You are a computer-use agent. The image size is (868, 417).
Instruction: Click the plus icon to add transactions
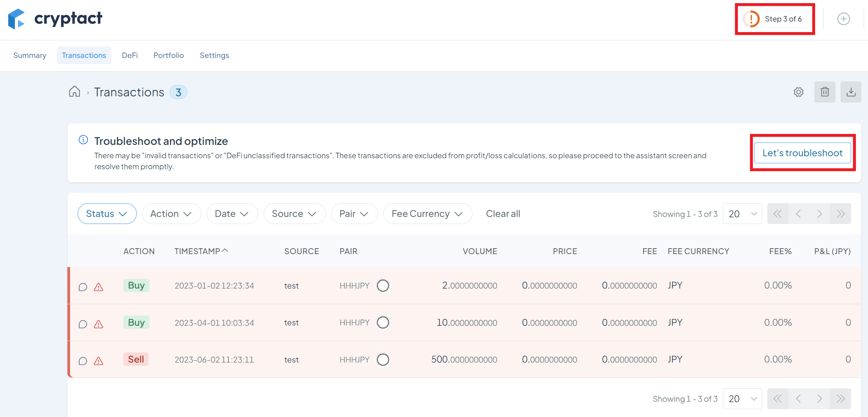pos(843,18)
